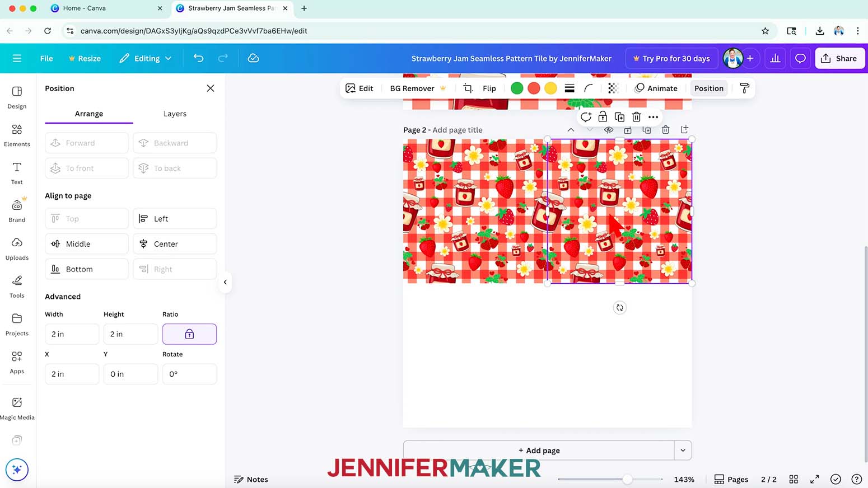Viewport: 868px width, 488px height.
Task: Click Try Pro for 30 days
Action: click(x=671, y=58)
